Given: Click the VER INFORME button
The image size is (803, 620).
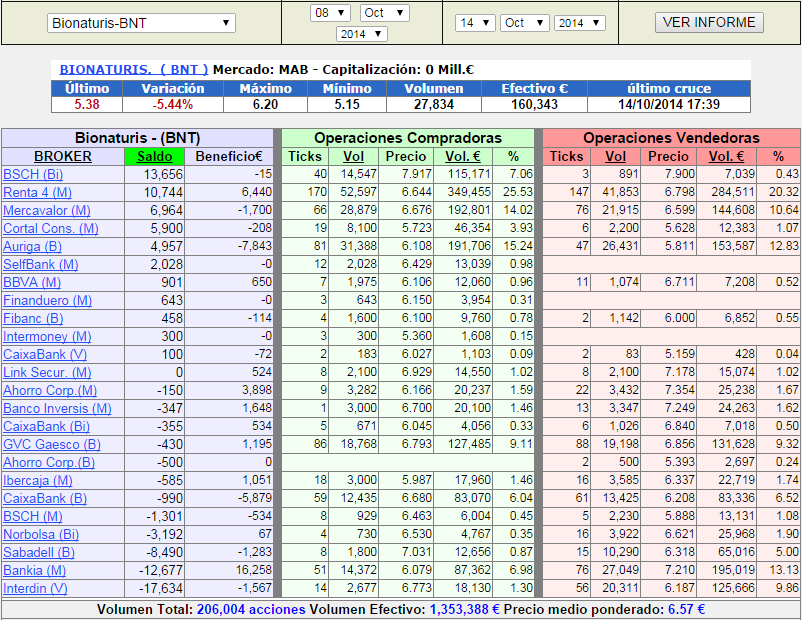Looking at the screenshot, I should click(x=709, y=23).
